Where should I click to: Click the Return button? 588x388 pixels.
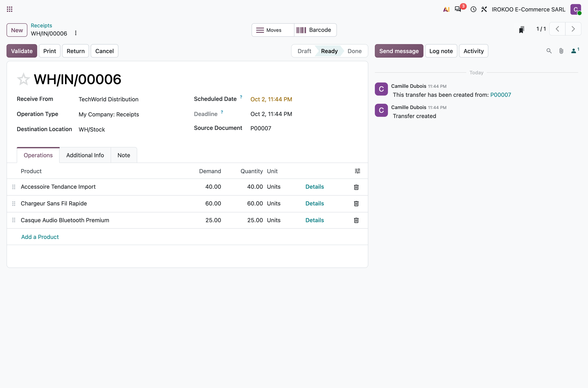[76, 51]
